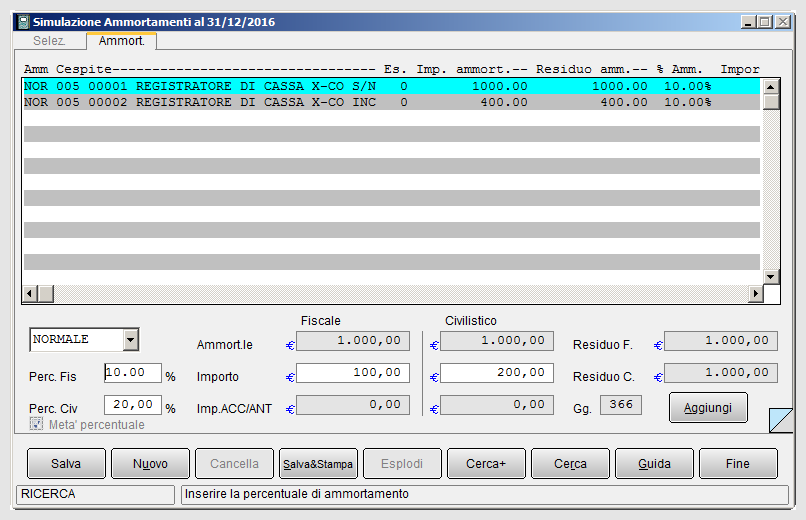Click the Civilistico Imp.ACC/ANT field
This screenshot has height=520, width=806.
tap(497, 404)
